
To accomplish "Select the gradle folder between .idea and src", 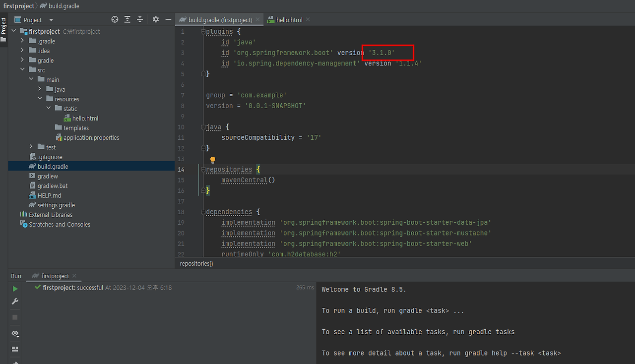I will [x=46, y=61].
